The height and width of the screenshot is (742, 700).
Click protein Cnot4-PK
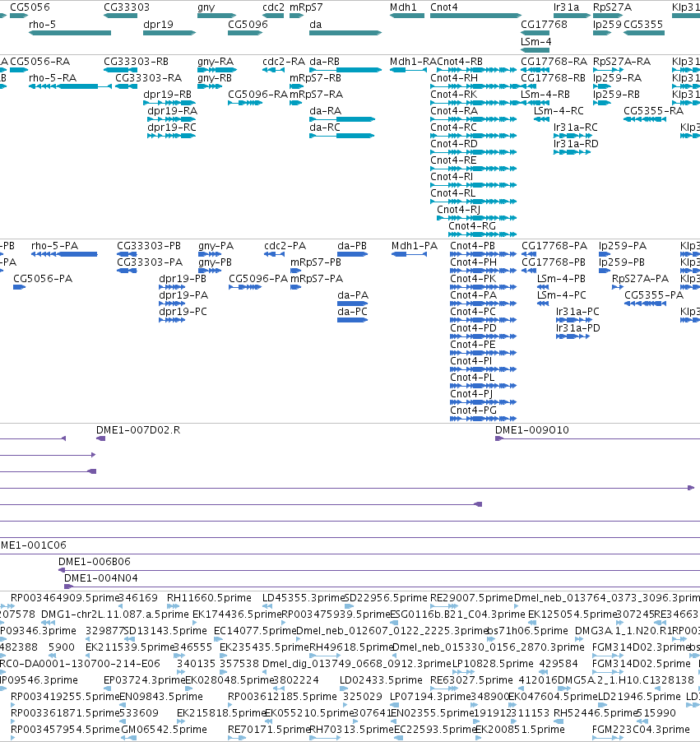(473, 279)
